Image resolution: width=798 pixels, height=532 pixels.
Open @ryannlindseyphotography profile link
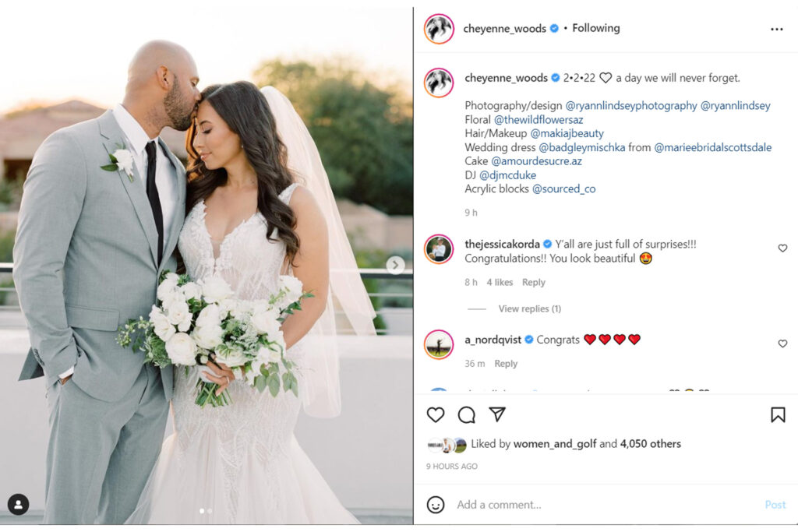coord(631,105)
